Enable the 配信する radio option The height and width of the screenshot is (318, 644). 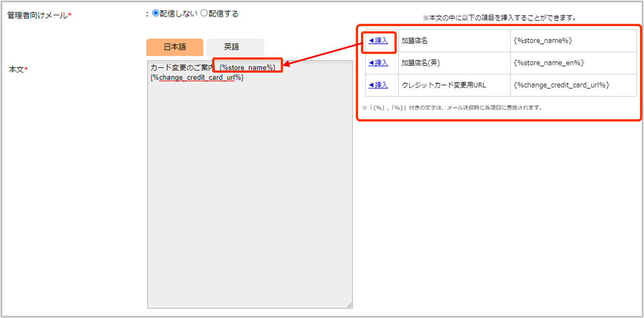coord(204,14)
